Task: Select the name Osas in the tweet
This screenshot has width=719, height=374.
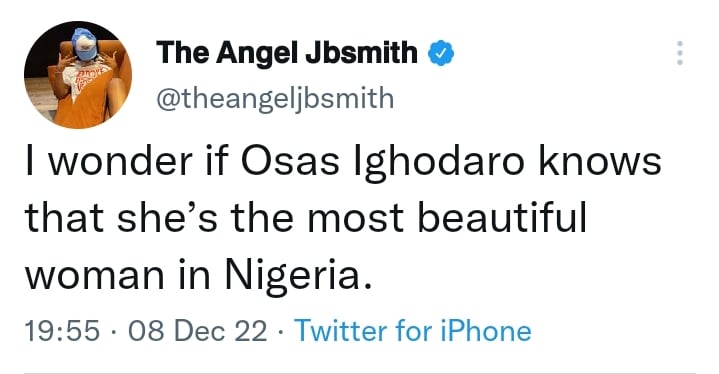Action: (291, 161)
